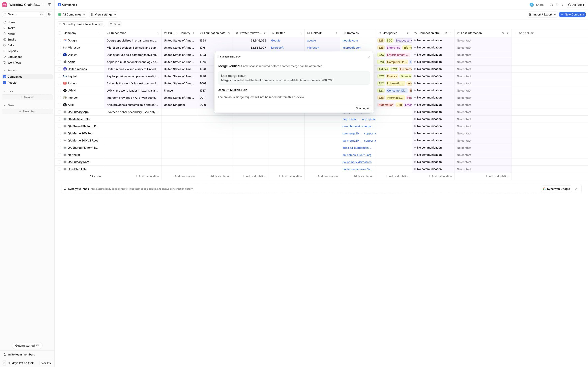
Task: Click the hidden-eye icon in Connection strength header
Action: coord(446,33)
